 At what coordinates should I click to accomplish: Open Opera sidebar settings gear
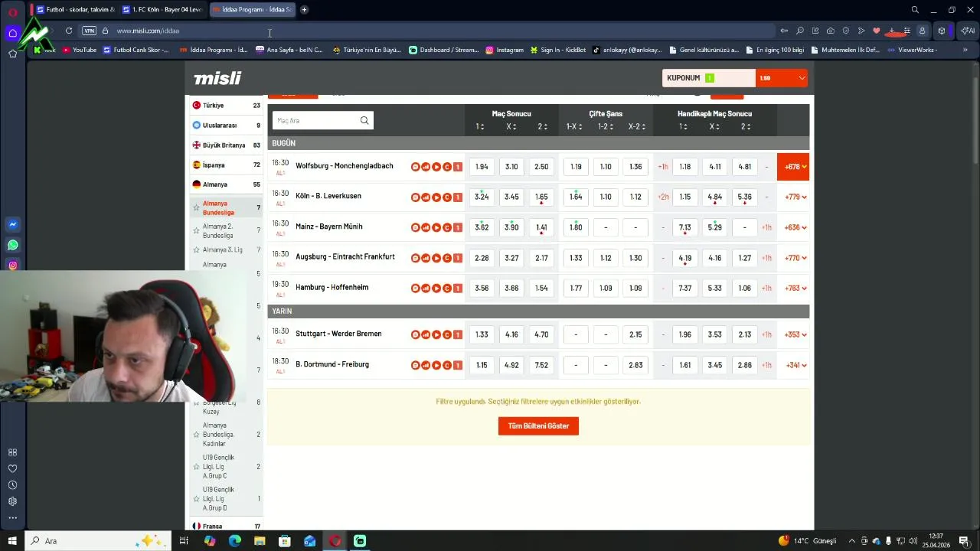(x=12, y=501)
